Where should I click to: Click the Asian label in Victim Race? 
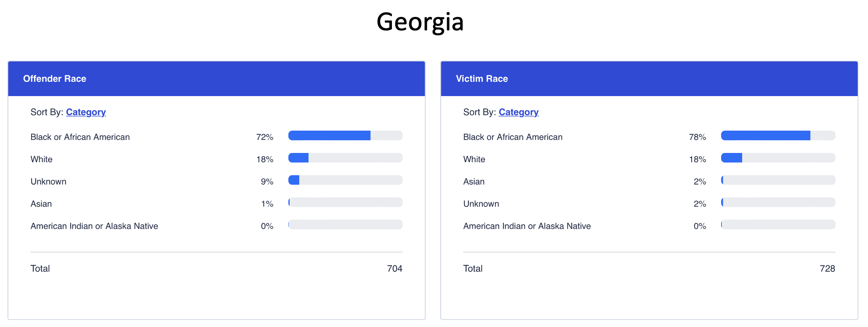[474, 182]
